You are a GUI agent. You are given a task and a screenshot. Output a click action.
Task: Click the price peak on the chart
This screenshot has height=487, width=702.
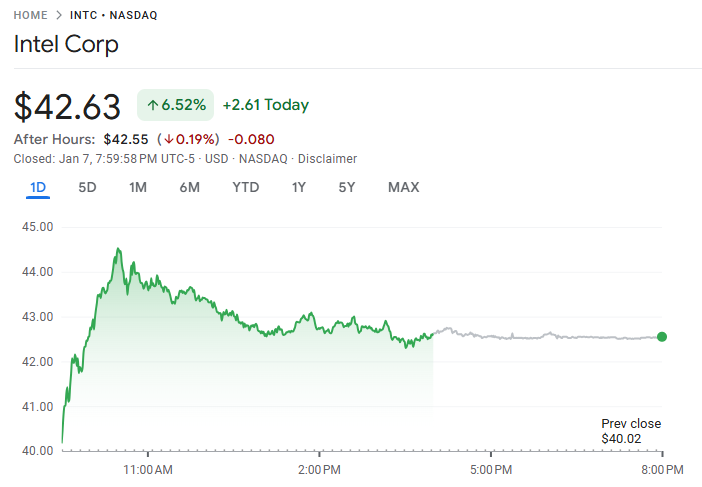point(118,249)
